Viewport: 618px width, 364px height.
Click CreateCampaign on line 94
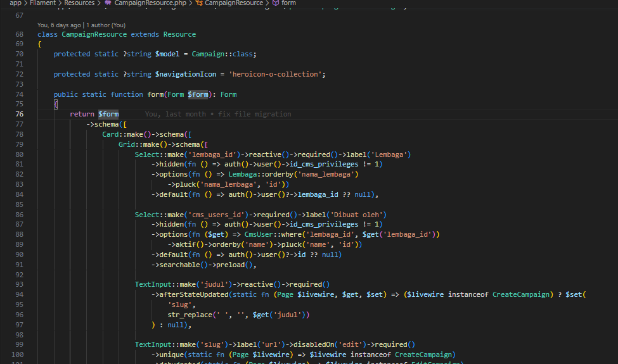[520, 295]
